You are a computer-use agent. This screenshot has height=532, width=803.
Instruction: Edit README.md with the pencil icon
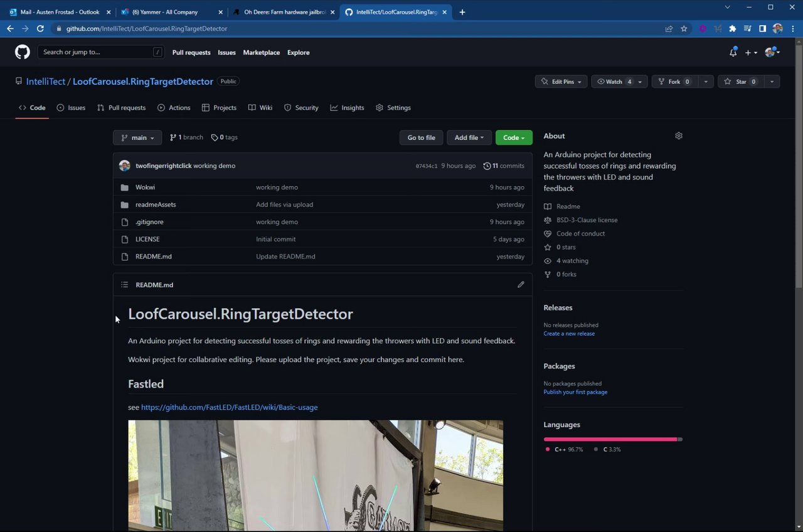(x=521, y=285)
